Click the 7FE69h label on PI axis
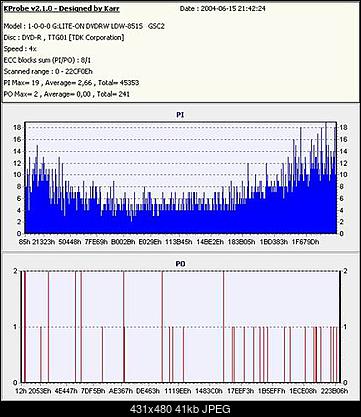Viewport: 361px width, 417px height. pyautogui.click(x=96, y=242)
